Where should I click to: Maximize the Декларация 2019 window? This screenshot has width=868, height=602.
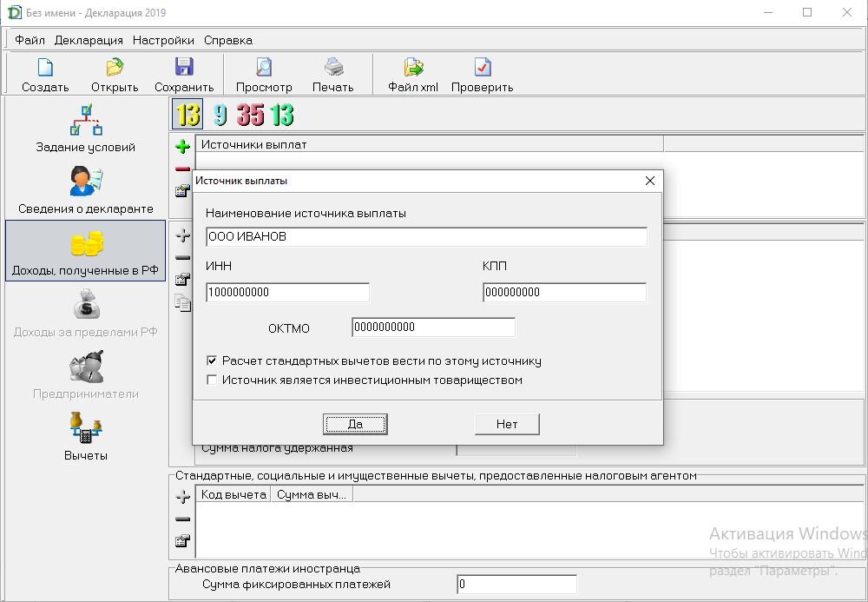pyautogui.click(x=807, y=12)
